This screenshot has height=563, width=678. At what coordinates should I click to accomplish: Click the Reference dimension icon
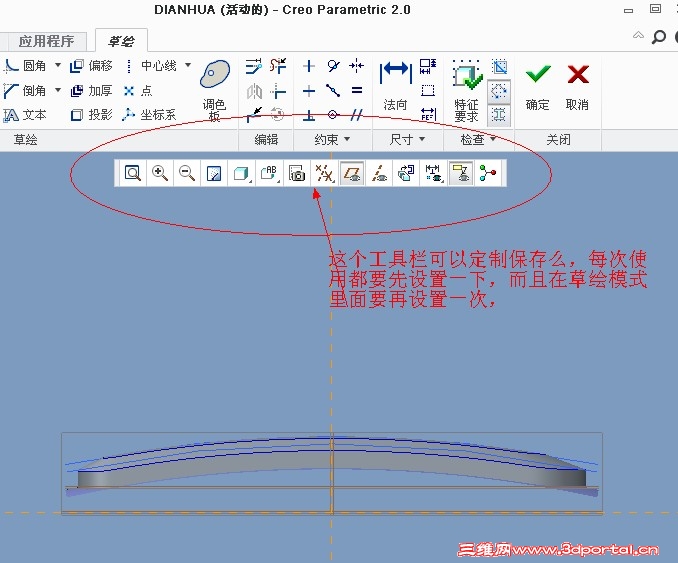[x=428, y=115]
